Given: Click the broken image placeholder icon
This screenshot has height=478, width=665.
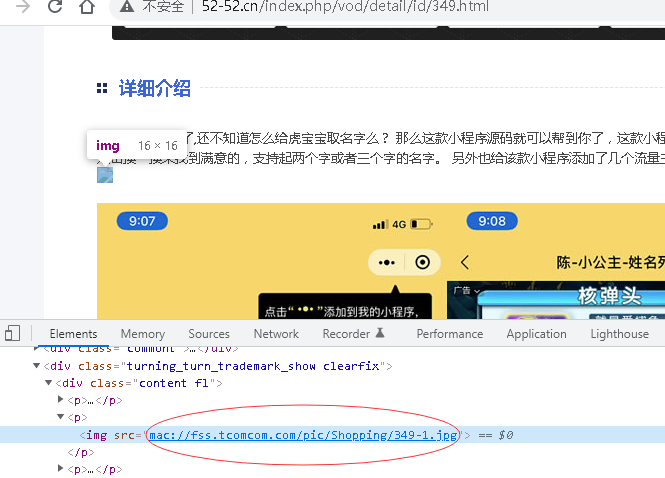Looking at the screenshot, I should coord(105,175).
